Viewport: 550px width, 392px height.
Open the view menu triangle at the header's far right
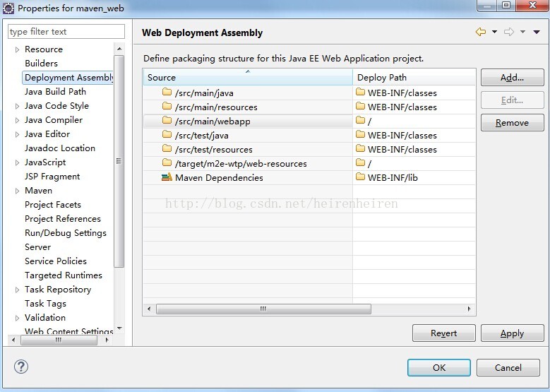[x=537, y=32]
